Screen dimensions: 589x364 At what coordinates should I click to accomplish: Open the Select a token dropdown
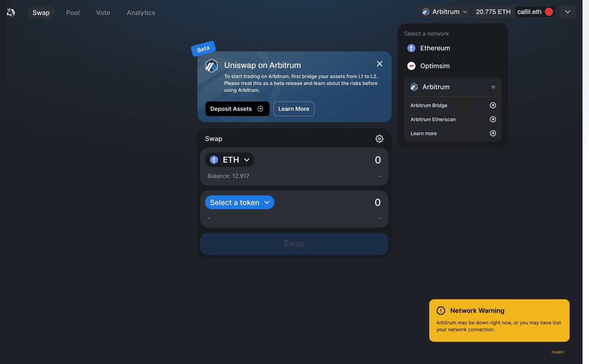(239, 203)
